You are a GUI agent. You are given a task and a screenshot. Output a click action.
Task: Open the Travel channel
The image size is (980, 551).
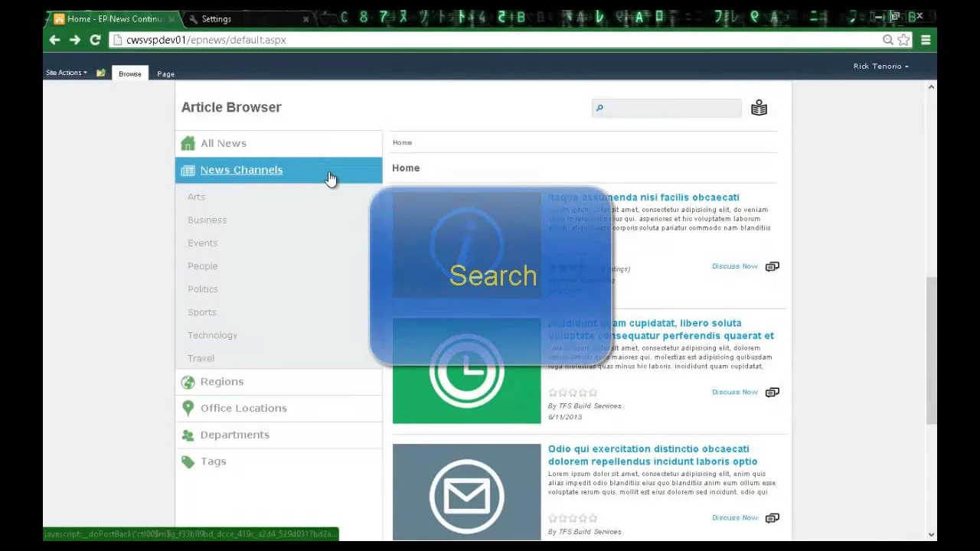coord(201,357)
